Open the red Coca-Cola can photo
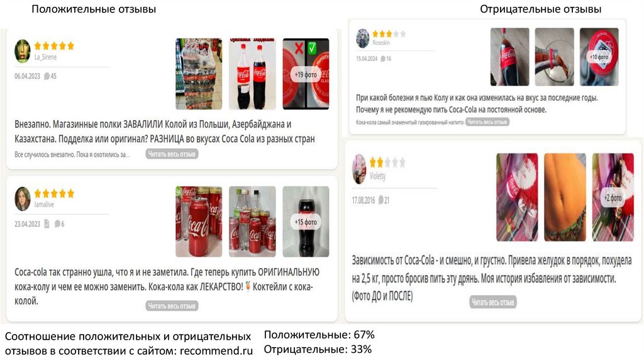The width and height of the screenshot is (644, 361). [x=199, y=222]
